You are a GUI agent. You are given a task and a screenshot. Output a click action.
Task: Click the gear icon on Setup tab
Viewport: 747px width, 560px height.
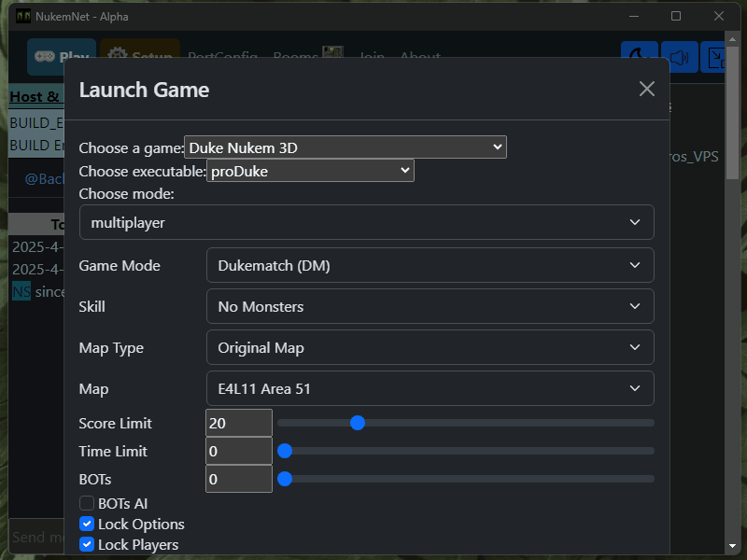click(x=118, y=53)
